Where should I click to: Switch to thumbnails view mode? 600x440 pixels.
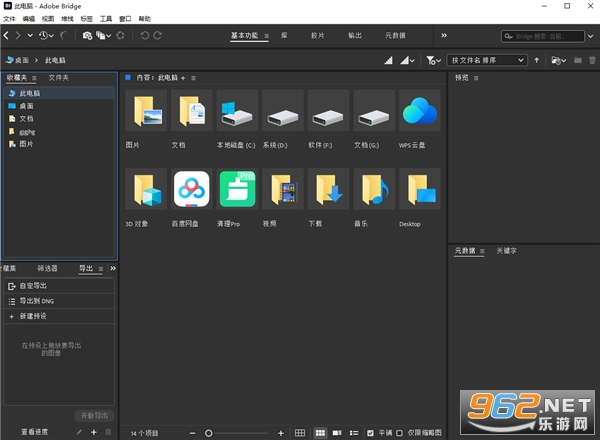(320, 433)
